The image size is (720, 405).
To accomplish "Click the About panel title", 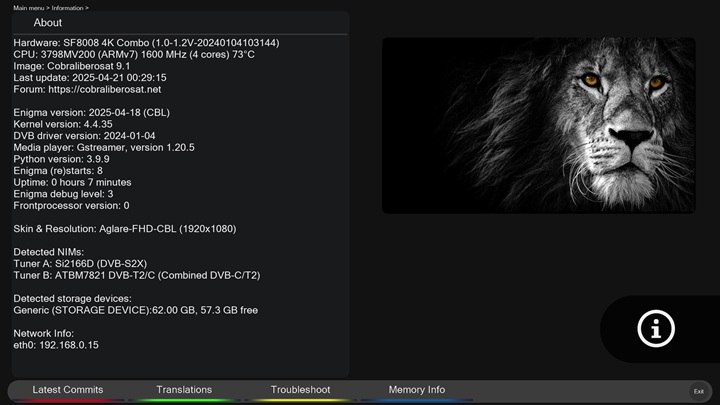I will click(x=47, y=22).
